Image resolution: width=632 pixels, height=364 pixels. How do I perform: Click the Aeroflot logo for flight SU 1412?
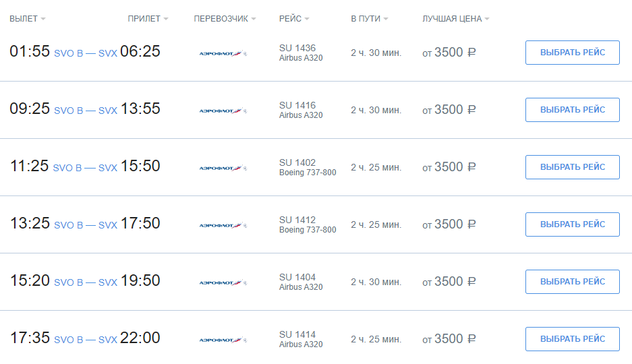pos(223,226)
